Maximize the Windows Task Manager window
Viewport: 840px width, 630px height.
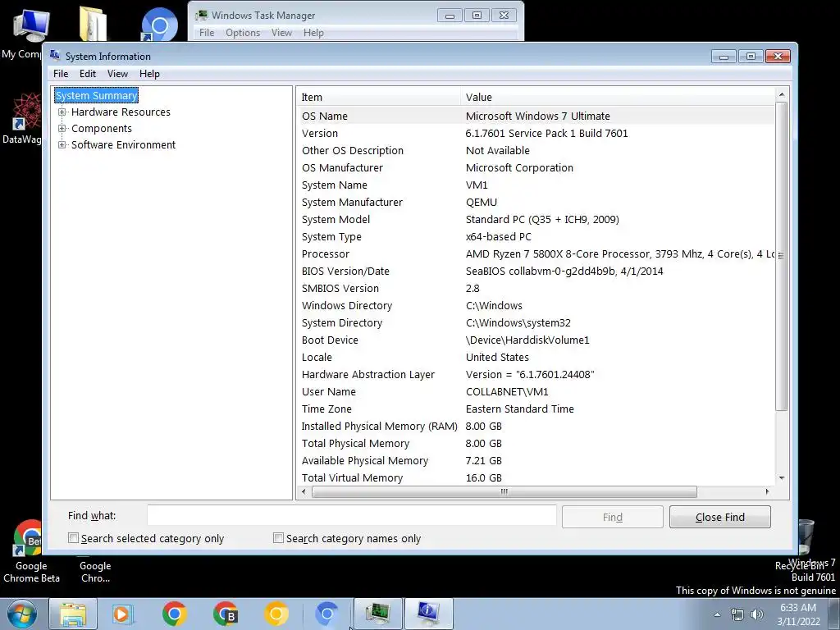tap(477, 16)
